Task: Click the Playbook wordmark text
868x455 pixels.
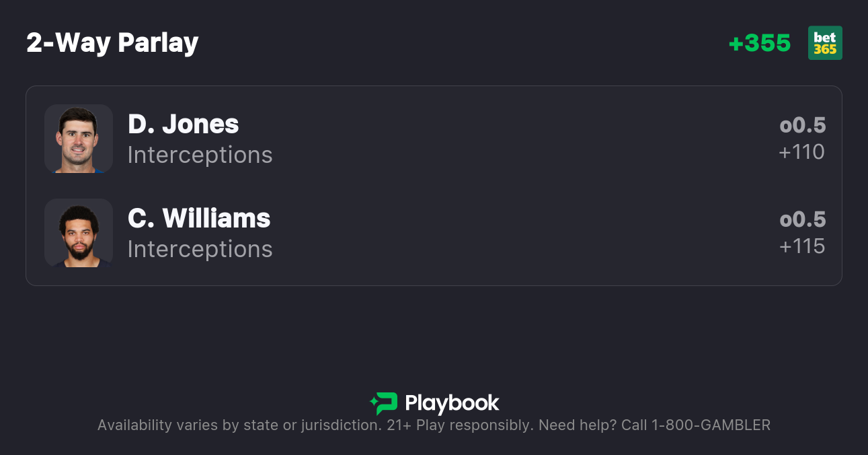Action: 452,403
